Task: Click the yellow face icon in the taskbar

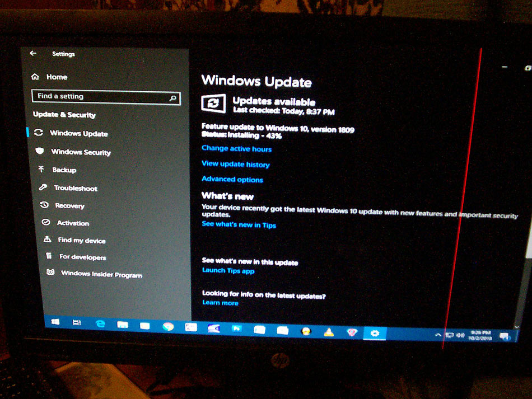Action: click(306, 331)
